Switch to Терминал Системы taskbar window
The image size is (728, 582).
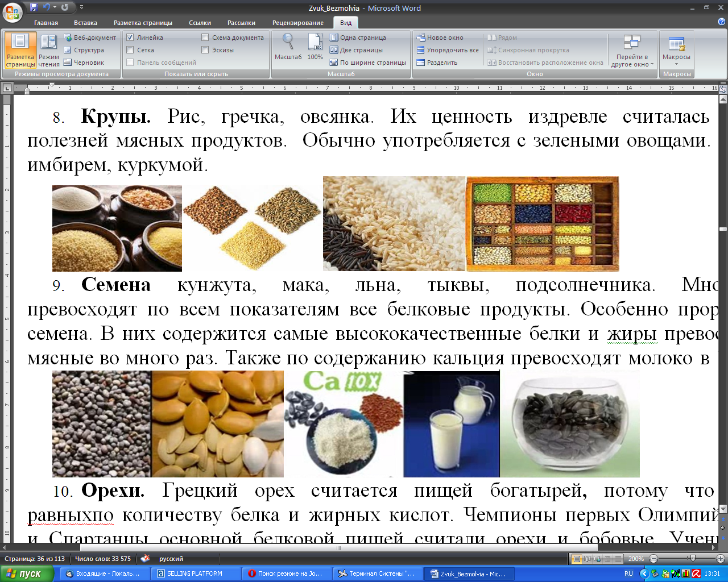(x=378, y=574)
